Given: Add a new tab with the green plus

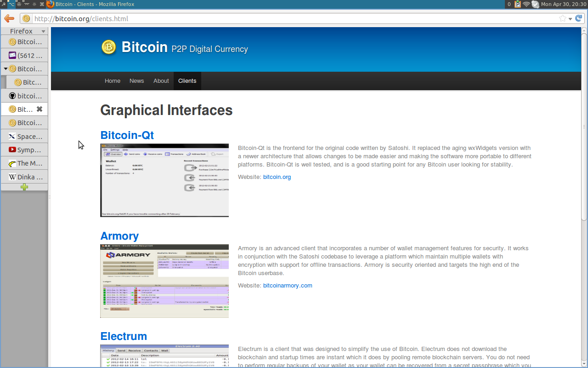Looking at the screenshot, I should 24,187.
